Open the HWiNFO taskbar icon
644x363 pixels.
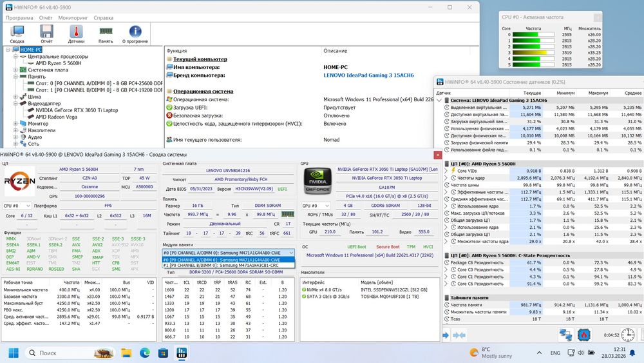pyautogui.click(x=182, y=353)
